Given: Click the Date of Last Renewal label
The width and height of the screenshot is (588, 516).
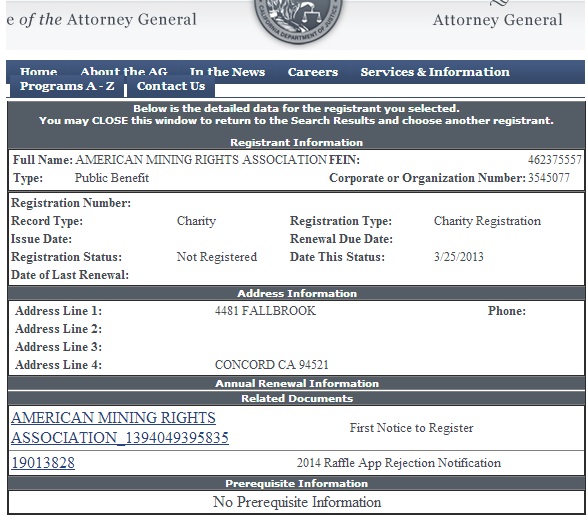Looking at the screenshot, I should pos(70,275).
